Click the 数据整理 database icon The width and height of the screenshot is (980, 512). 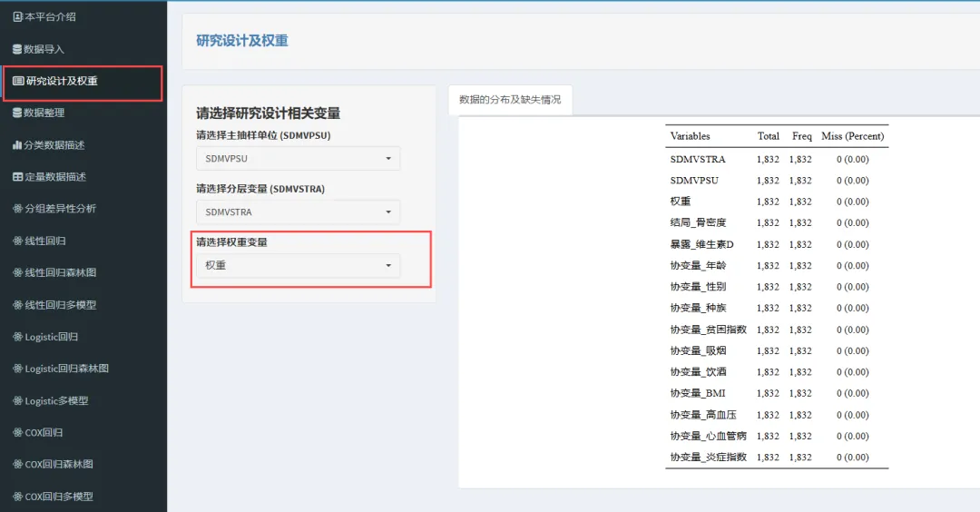coord(17,113)
